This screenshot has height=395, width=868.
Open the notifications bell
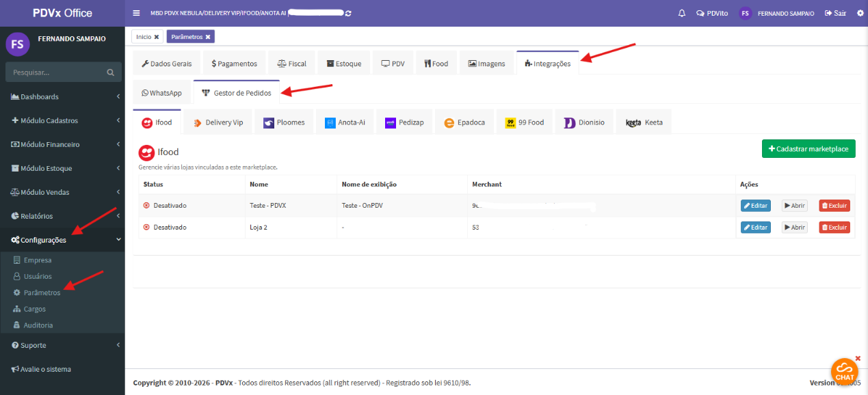pos(681,13)
